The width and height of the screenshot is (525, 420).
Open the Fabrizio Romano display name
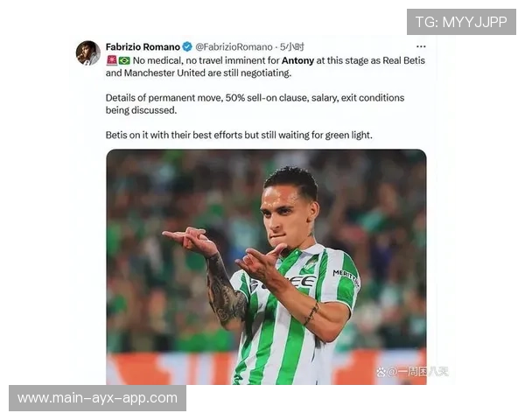click(143, 47)
